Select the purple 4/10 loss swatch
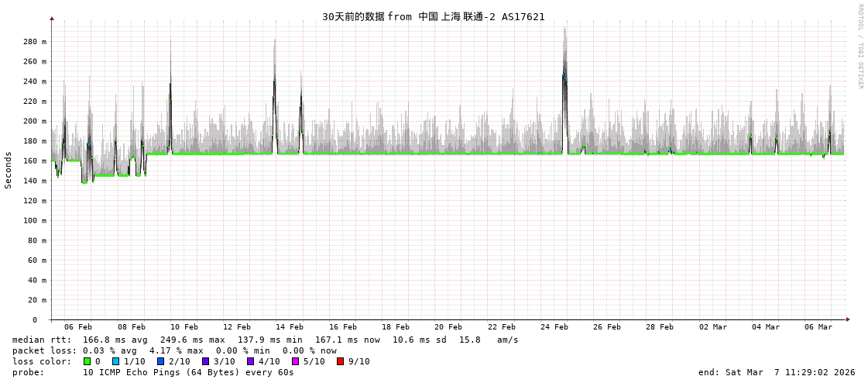 click(250, 361)
